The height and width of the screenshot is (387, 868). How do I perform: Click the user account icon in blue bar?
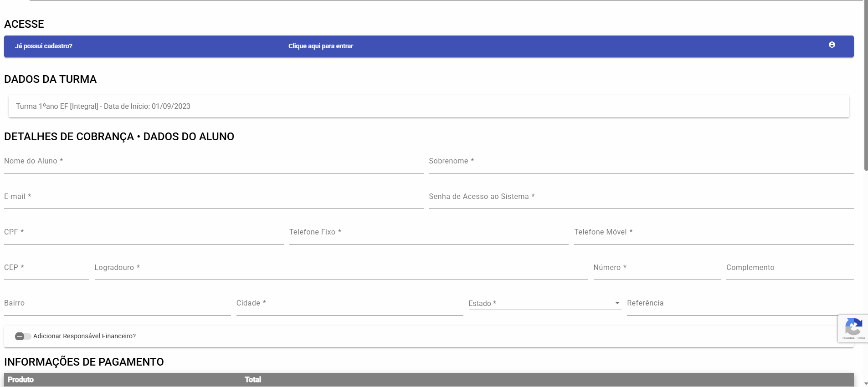pos(832,45)
